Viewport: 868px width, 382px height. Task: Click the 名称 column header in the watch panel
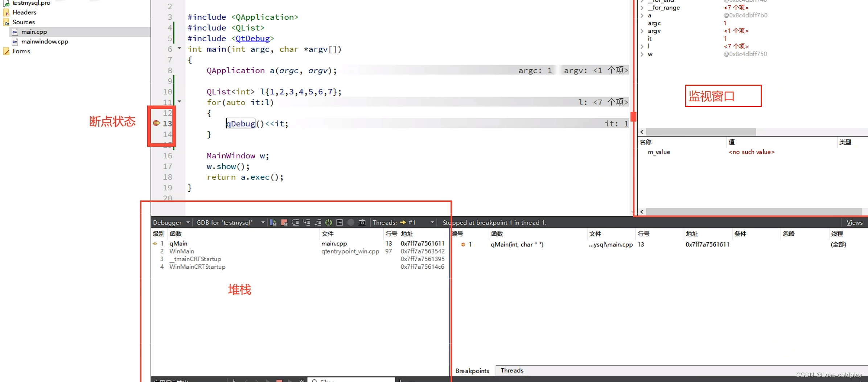(x=646, y=142)
